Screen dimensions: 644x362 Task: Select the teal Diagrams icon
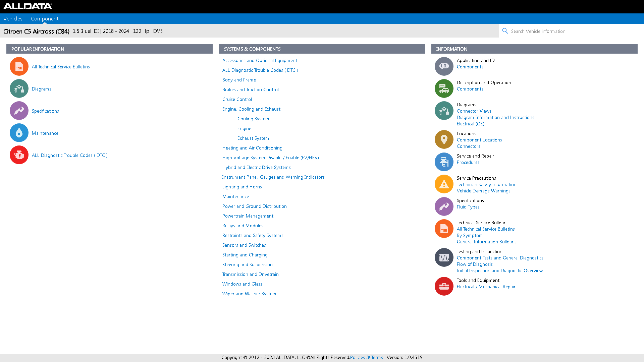tap(19, 88)
